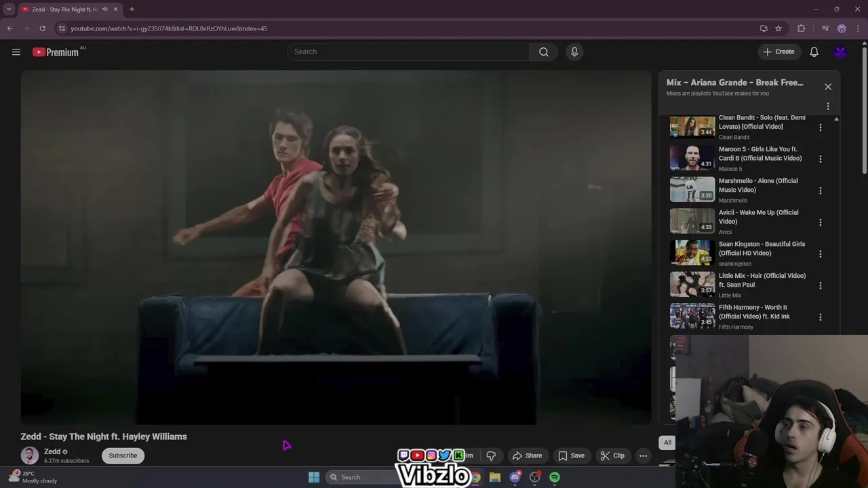Subscribe to Zedd channel
Viewport: 868px width, 488px height.
(123, 455)
